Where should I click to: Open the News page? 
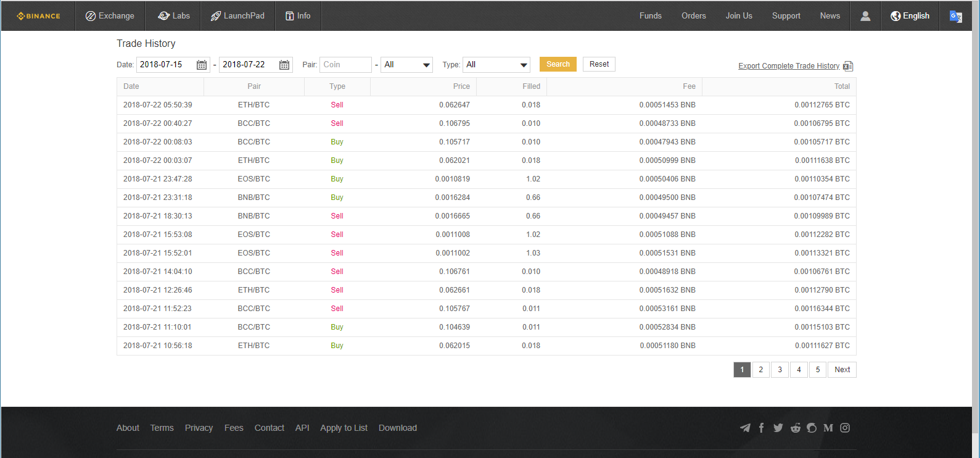click(x=830, y=16)
